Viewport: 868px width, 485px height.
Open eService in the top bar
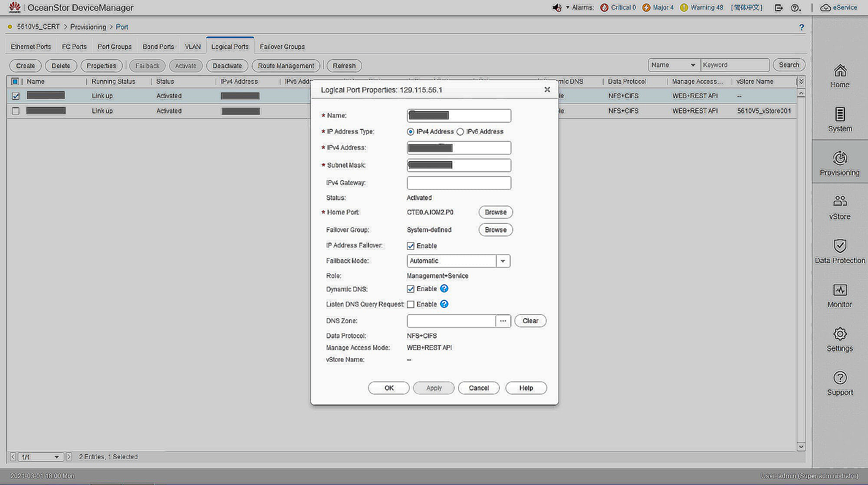(x=838, y=7)
